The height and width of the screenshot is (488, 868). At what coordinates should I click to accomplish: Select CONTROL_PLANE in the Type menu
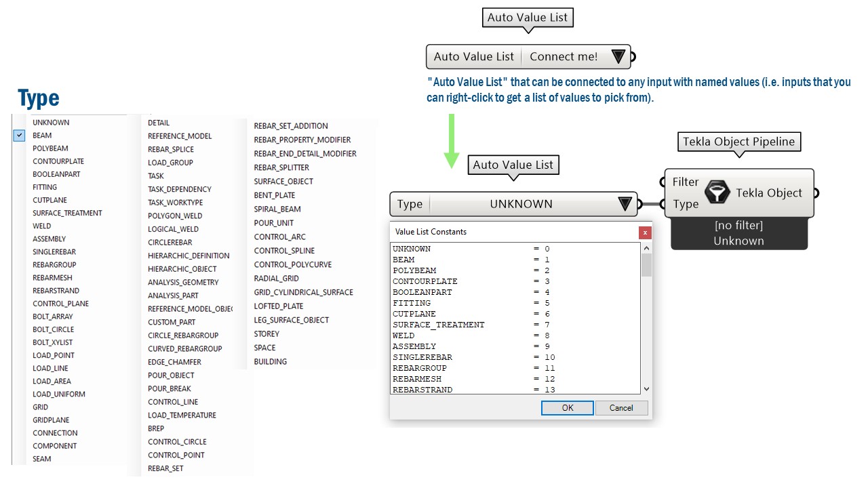[60, 304]
